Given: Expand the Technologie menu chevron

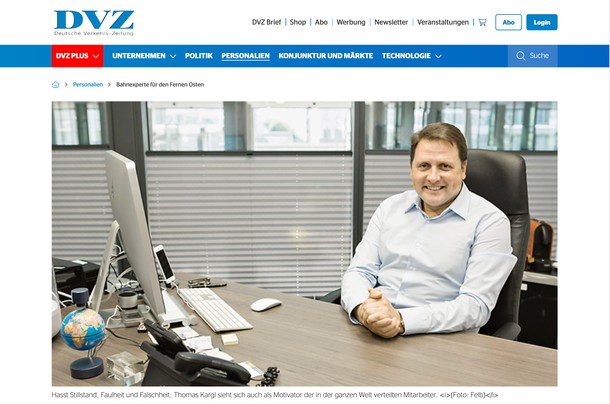Looking at the screenshot, I should (438, 56).
